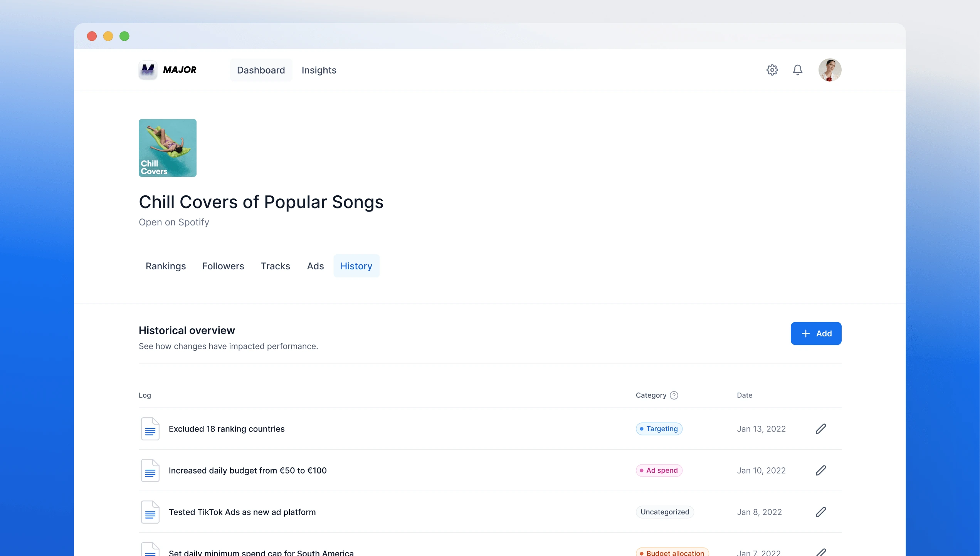Select the Dashboard menu item
The image size is (980, 556).
point(261,70)
